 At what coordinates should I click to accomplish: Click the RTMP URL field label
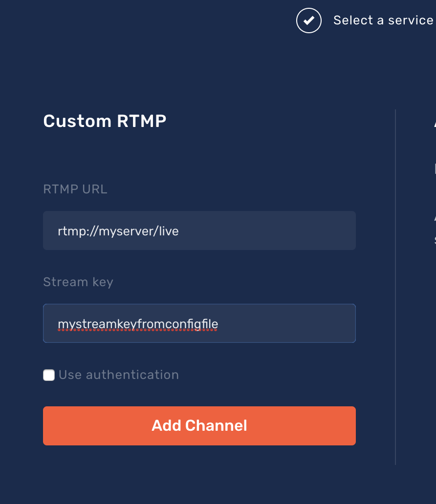[x=75, y=189]
